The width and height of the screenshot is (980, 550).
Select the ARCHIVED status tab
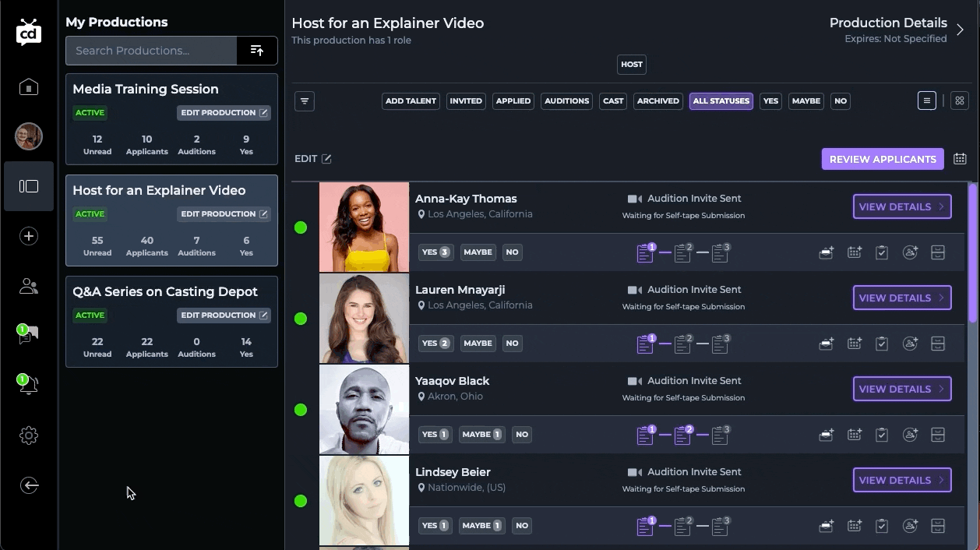[x=657, y=101]
